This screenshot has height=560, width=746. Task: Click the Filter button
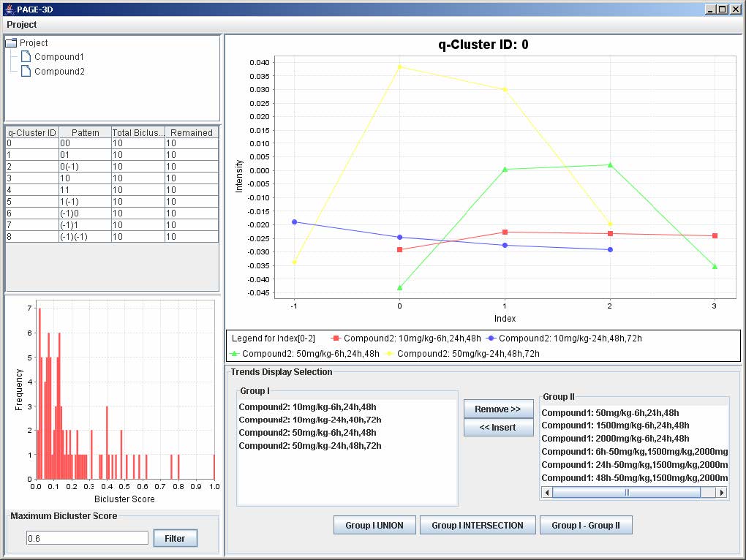[175, 538]
